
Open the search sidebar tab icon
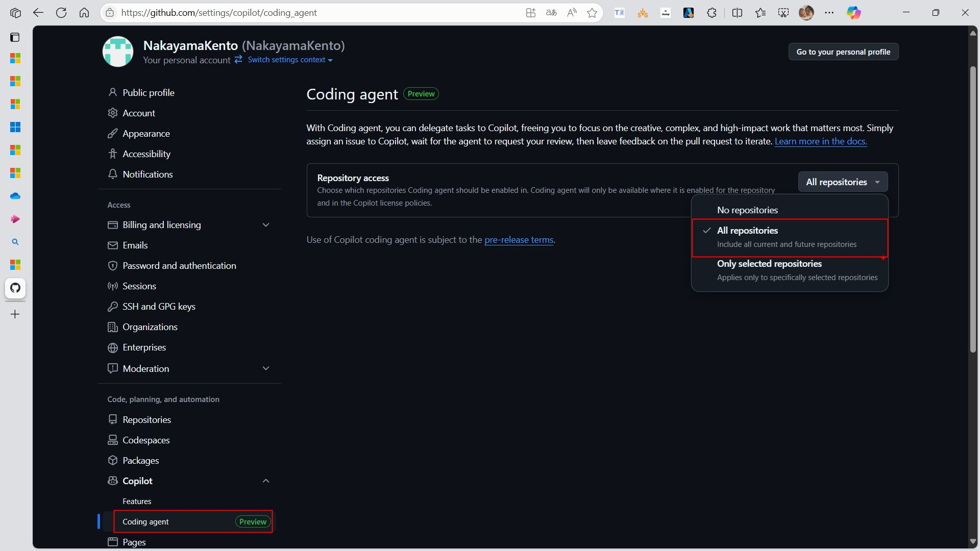[x=15, y=242]
